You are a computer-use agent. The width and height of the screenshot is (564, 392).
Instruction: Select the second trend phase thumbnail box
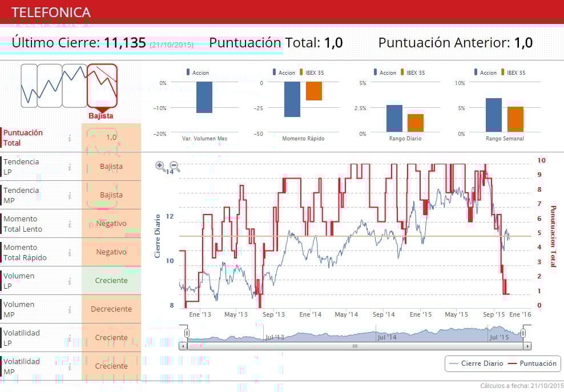coord(50,86)
